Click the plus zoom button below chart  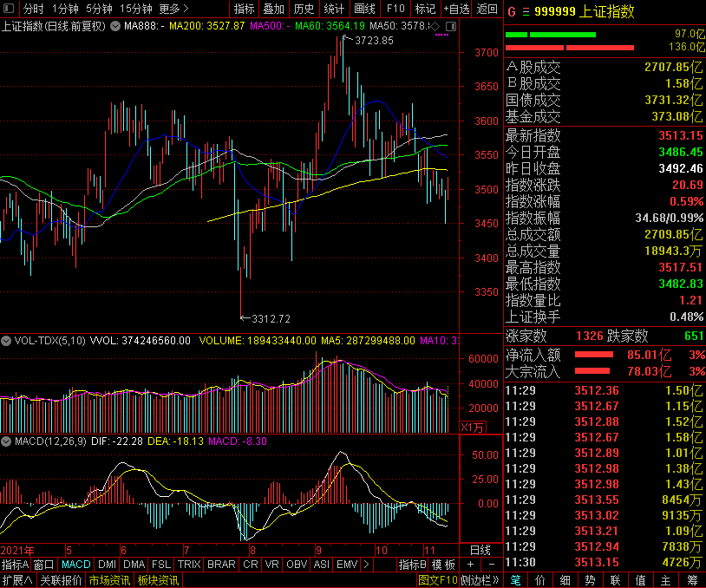(471, 565)
